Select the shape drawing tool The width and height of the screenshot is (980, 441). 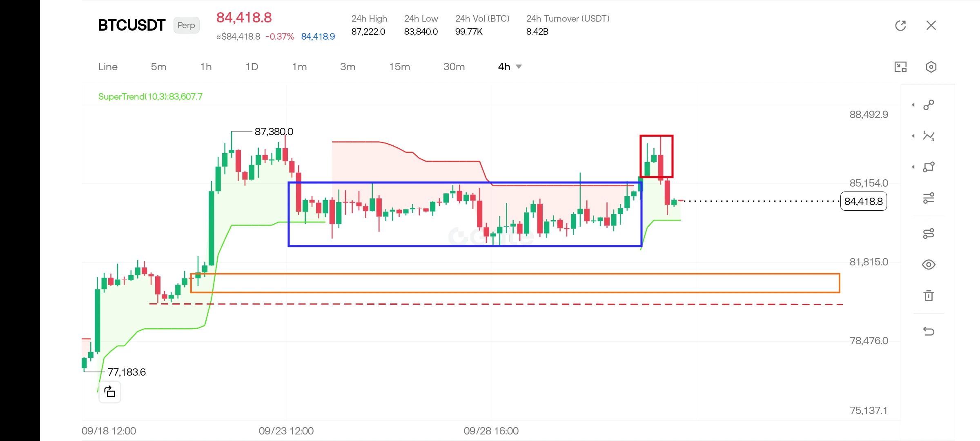[x=929, y=167]
